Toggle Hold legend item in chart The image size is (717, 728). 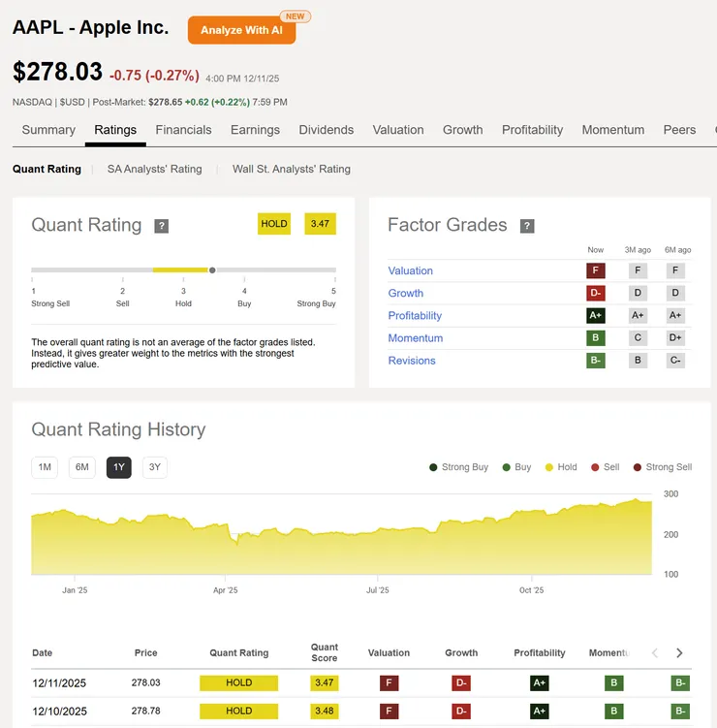coord(561,467)
